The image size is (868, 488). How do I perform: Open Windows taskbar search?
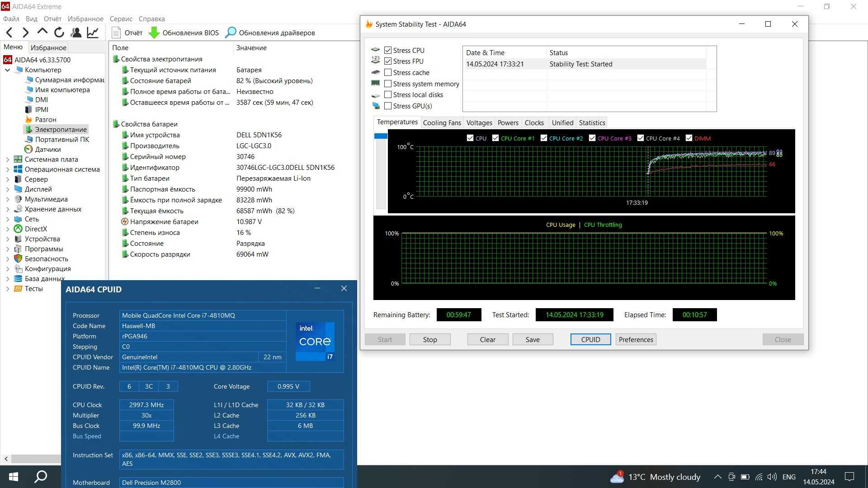point(41,477)
